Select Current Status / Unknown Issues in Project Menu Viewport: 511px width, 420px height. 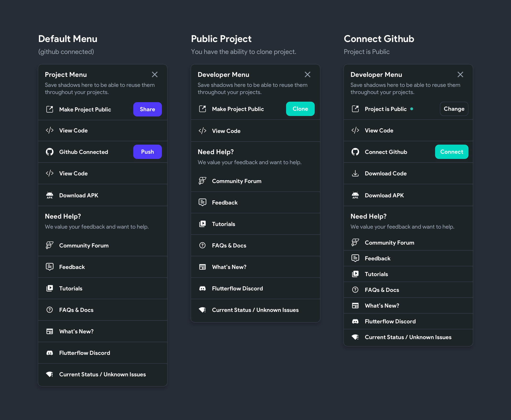coord(102,374)
